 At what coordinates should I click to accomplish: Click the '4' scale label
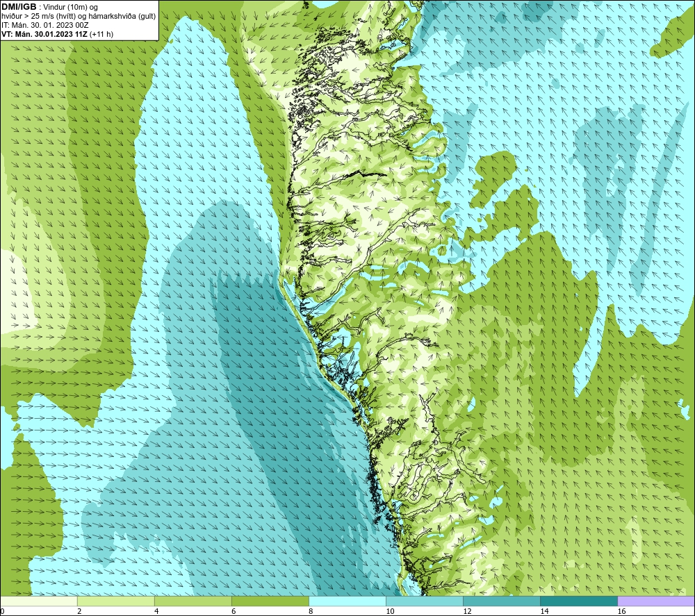(x=156, y=611)
